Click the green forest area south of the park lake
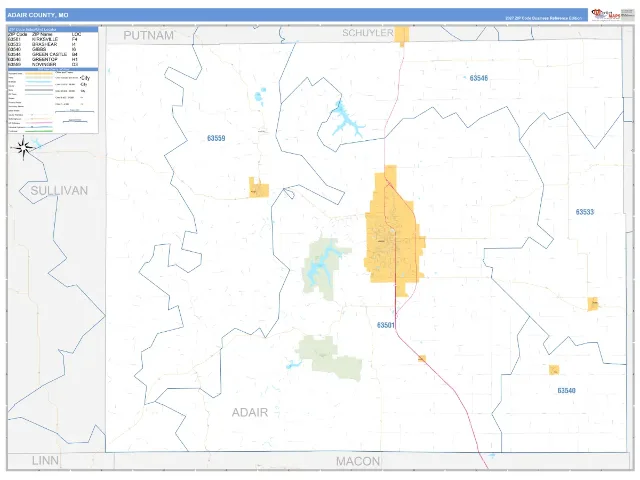The height and width of the screenshot is (480, 640). [x=330, y=358]
